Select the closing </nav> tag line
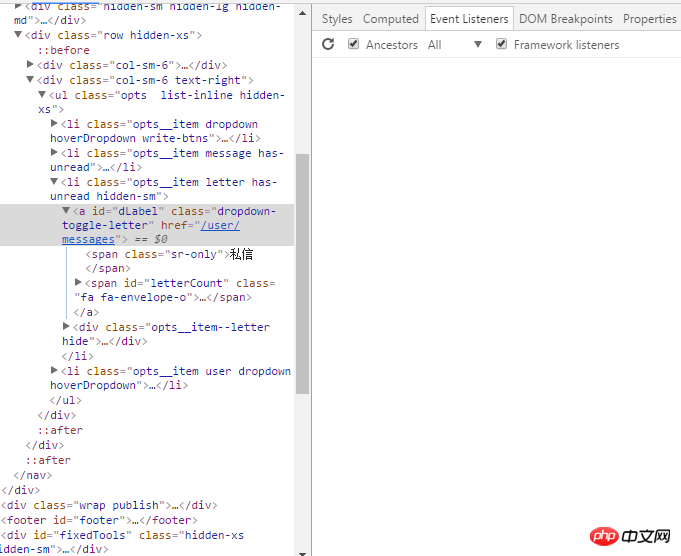The height and width of the screenshot is (556, 681). (33, 475)
